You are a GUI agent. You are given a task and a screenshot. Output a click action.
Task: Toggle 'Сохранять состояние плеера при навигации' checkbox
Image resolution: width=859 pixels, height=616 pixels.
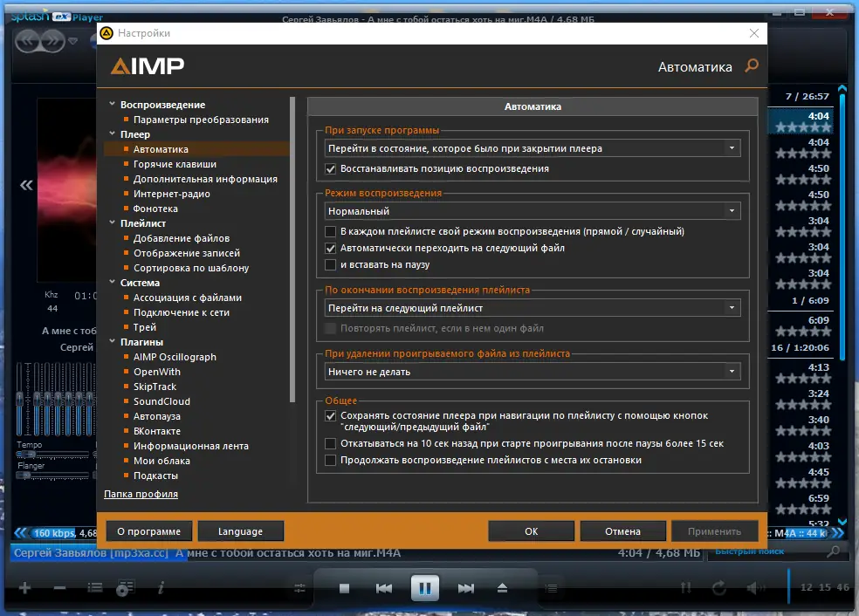pyautogui.click(x=330, y=415)
